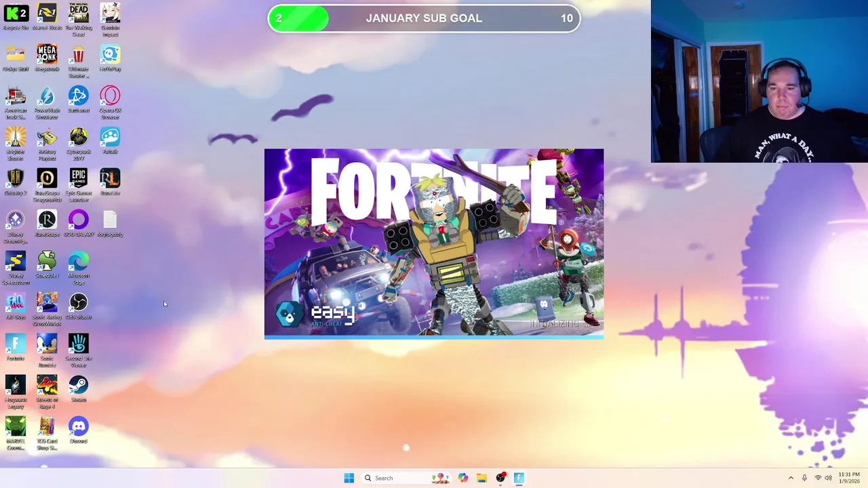The image size is (868, 488).
Task: Open the Steam desktop icon
Action: click(79, 390)
